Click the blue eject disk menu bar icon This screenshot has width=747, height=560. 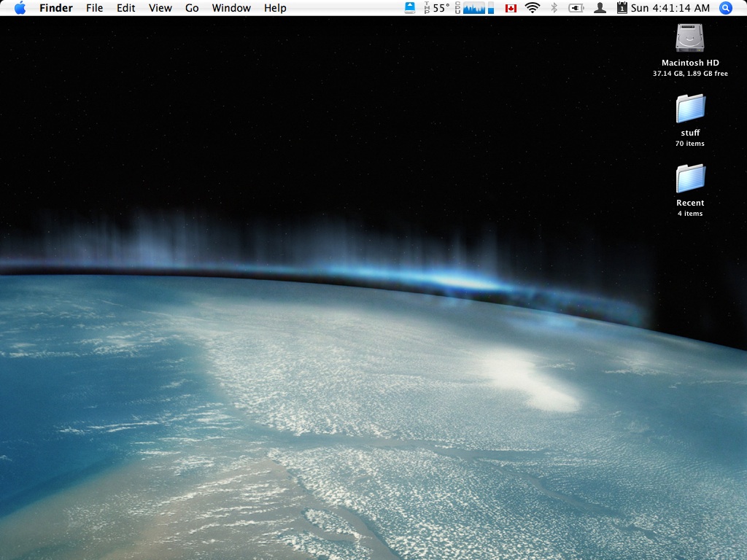(410, 8)
